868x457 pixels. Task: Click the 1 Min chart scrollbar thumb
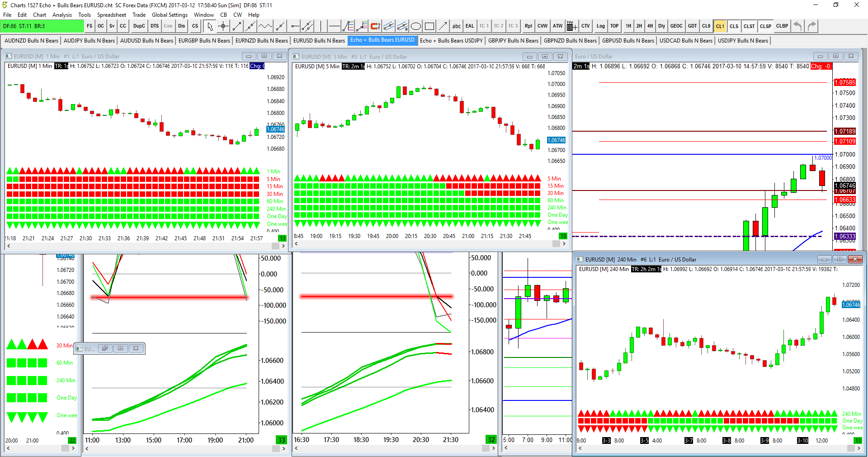[x=276, y=246]
